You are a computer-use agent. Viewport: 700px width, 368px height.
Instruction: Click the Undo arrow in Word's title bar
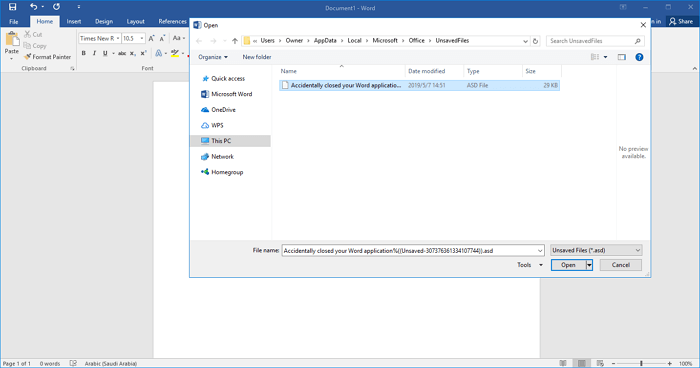[x=33, y=7]
